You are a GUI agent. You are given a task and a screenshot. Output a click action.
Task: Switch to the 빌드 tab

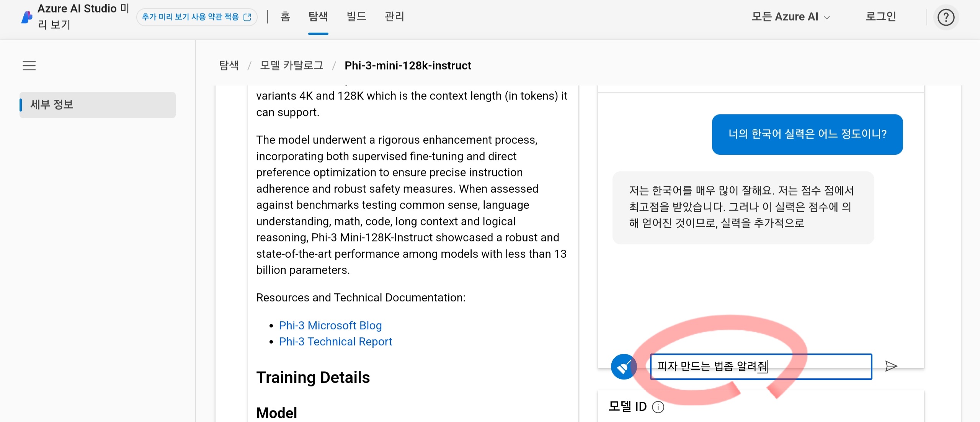point(356,16)
